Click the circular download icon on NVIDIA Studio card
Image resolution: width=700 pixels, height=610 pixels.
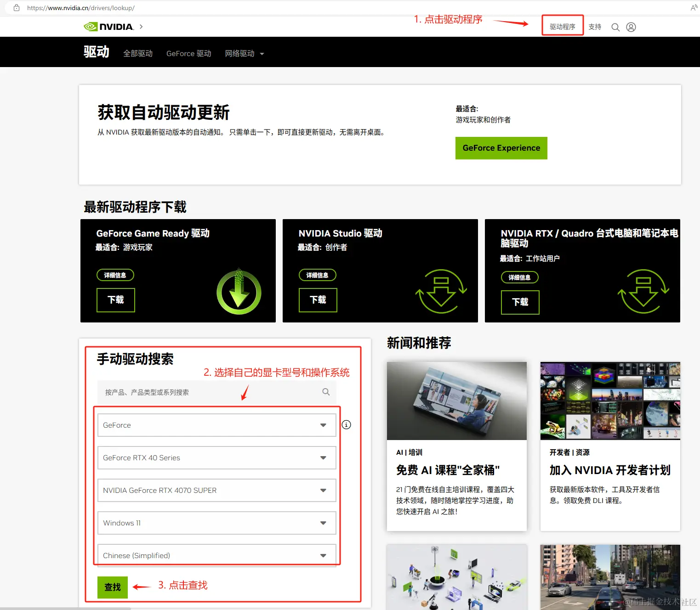pyautogui.click(x=441, y=291)
